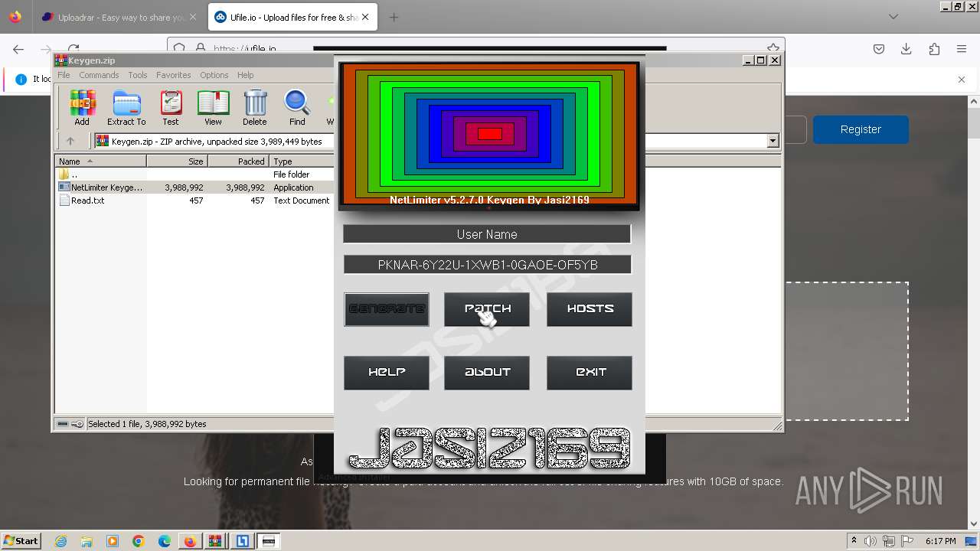Click WinRAR Delete toolbar icon
This screenshot has width=980, height=551.
pos(255,108)
